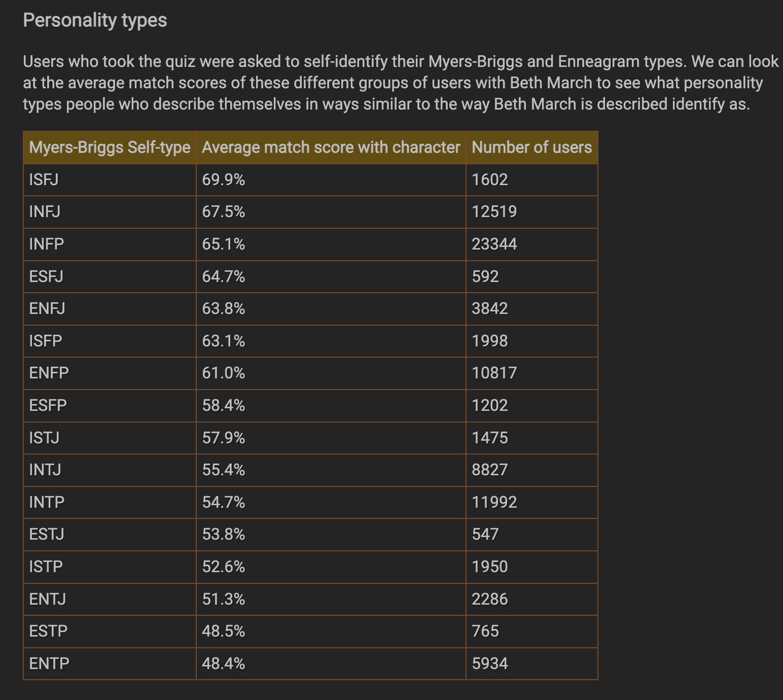Viewport: 783px width, 700px height.
Task: Select the ISFJ row type cell
Action: (110, 180)
